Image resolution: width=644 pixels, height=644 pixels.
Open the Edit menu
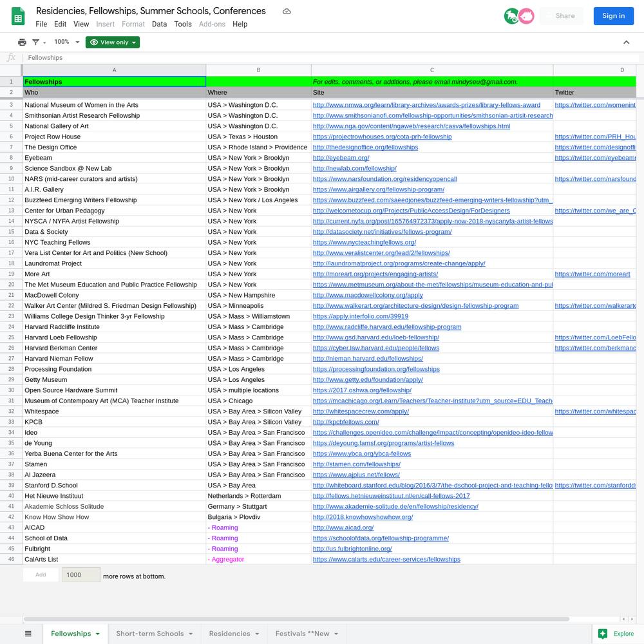point(60,24)
